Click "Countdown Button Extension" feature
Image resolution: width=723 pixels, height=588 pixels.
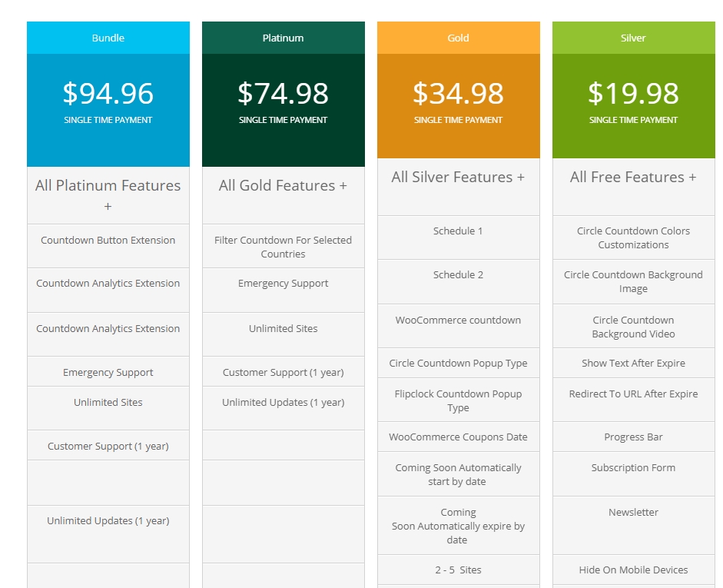[x=108, y=241]
